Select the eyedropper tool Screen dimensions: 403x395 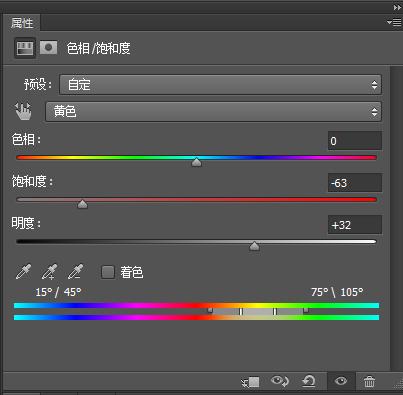coord(23,271)
